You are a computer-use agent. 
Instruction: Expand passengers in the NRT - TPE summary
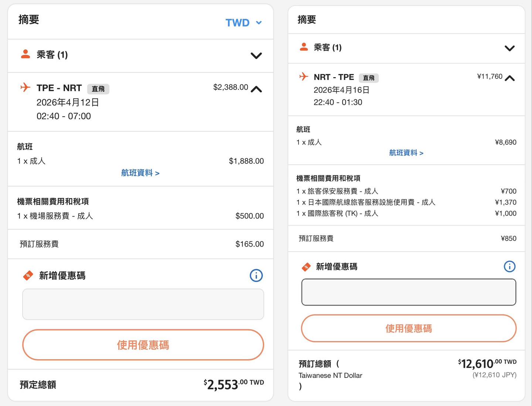(x=509, y=48)
